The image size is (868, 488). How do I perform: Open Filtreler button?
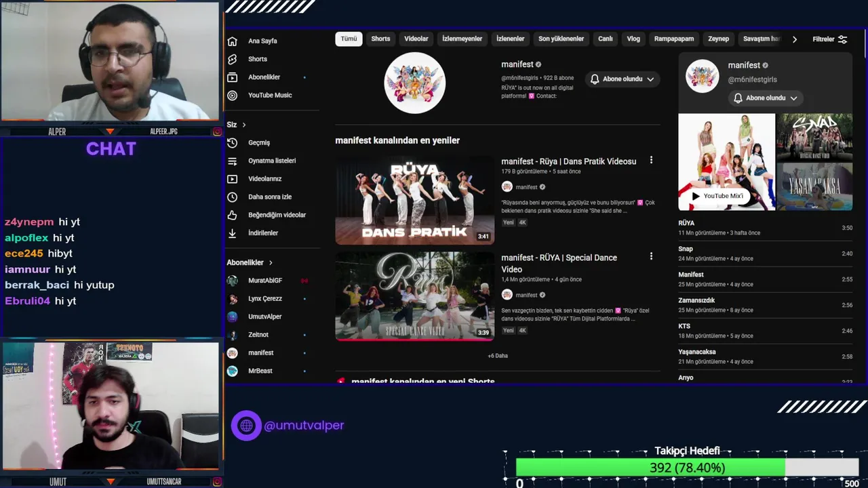(x=830, y=39)
